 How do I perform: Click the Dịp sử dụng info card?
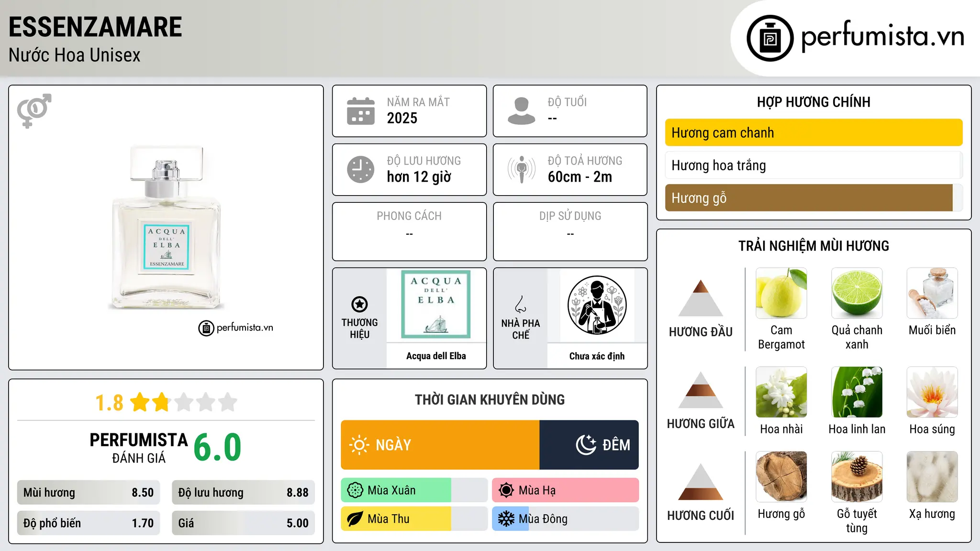(570, 231)
